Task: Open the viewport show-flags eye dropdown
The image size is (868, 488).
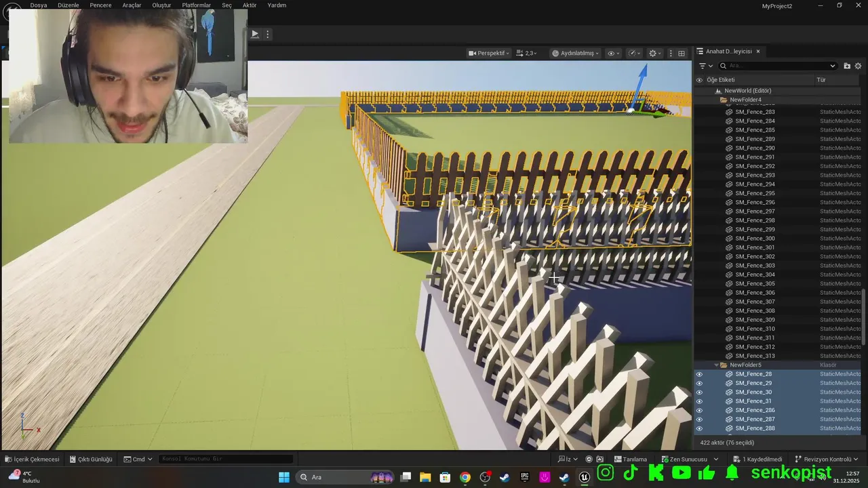Action: (614, 53)
